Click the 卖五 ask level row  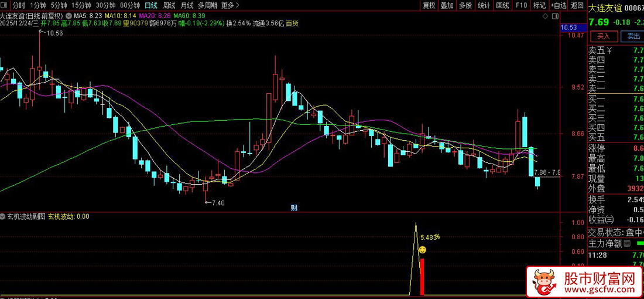pyautogui.click(x=616, y=51)
